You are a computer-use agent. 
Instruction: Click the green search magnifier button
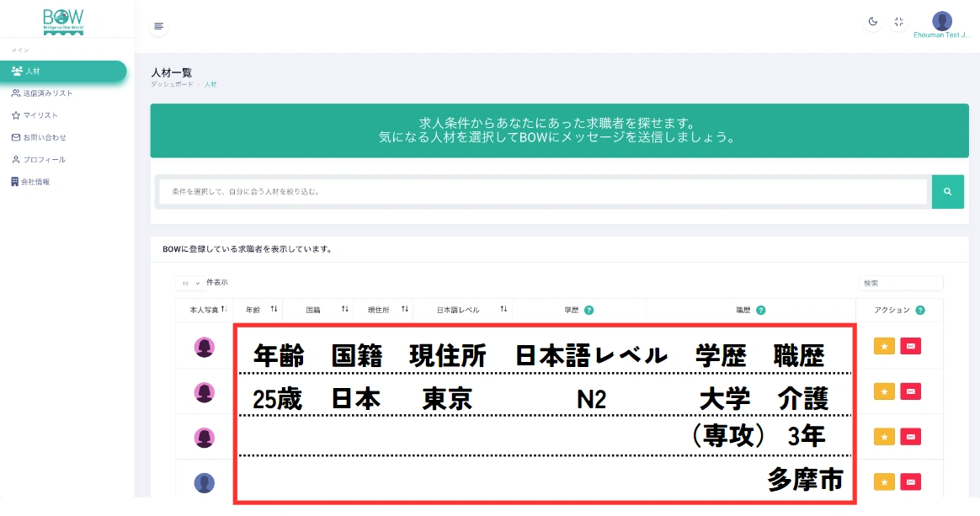[947, 192]
